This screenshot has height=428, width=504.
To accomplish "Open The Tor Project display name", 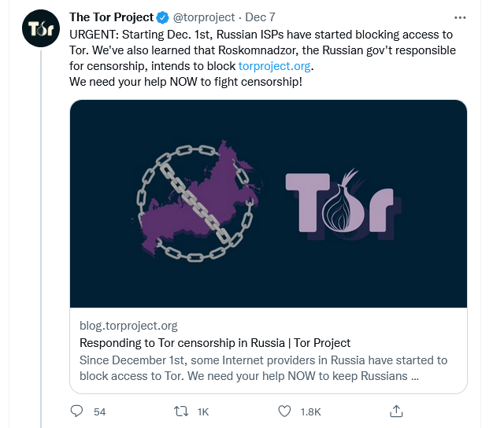I will pos(111,17).
